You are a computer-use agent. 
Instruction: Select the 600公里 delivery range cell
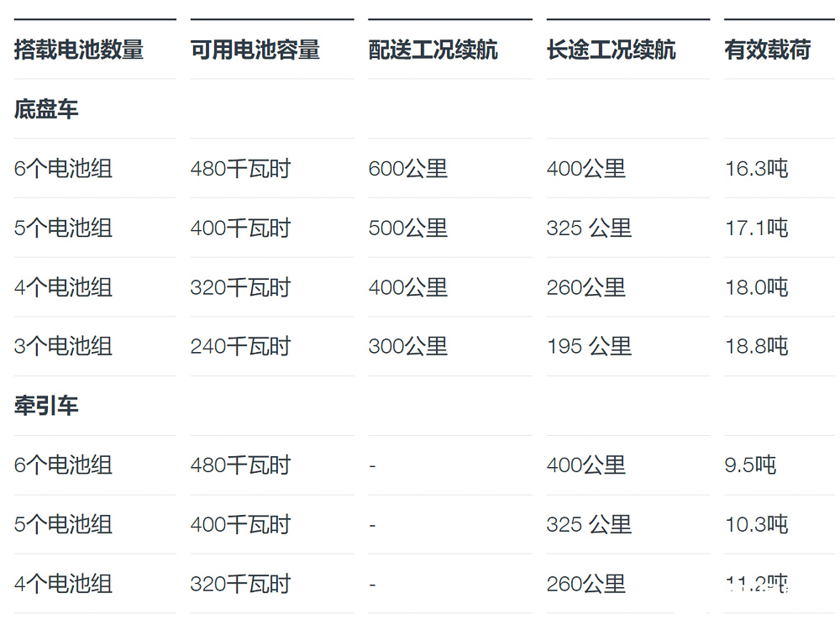pyautogui.click(x=407, y=169)
